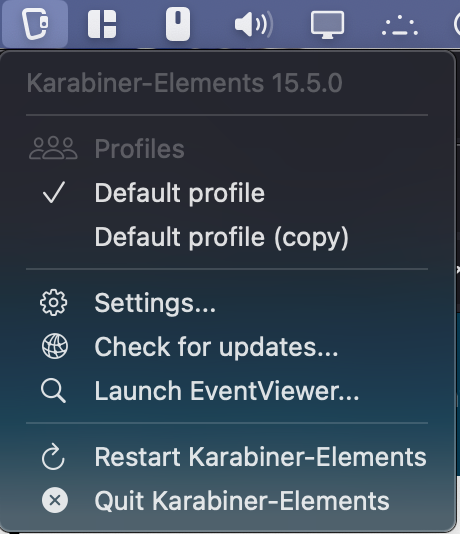This screenshot has width=460, height=534.
Task: Restart Karabiner-Elements from the menu
Action: (227, 457)
